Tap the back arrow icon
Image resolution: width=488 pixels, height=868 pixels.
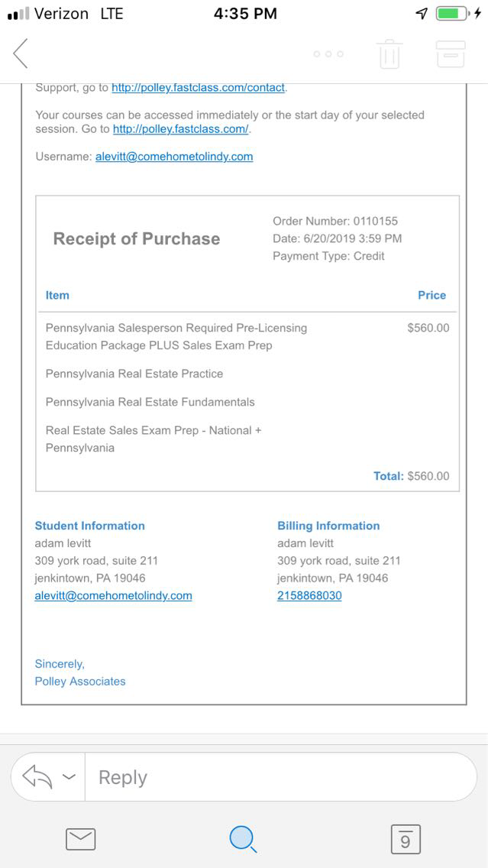point(21,53)
